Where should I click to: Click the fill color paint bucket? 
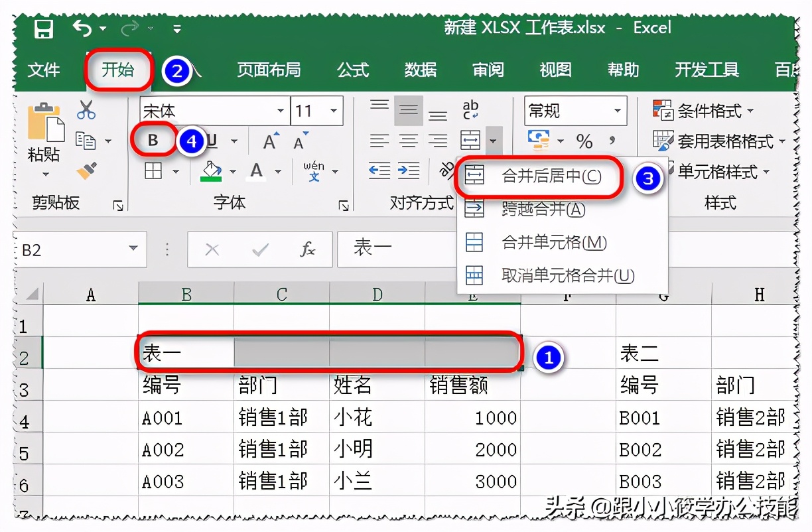tap(211, 171)
